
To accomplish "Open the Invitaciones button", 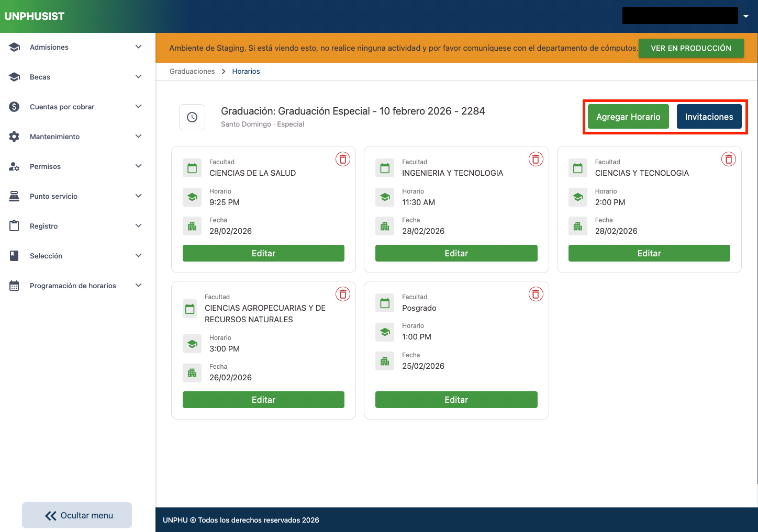I will (709, 117).
